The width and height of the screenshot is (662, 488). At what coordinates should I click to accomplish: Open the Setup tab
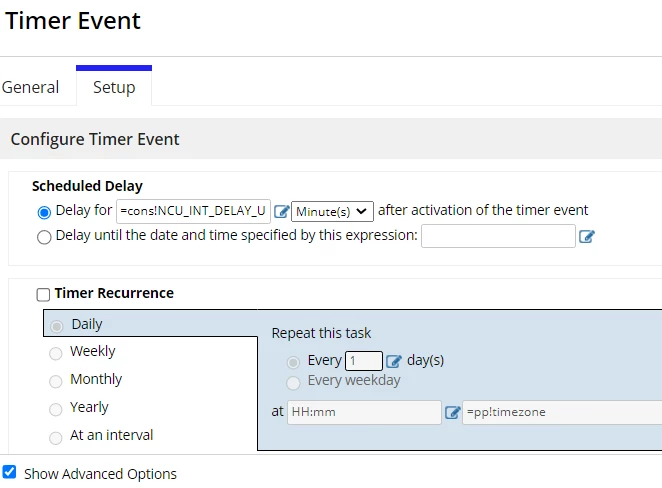[114, 87]
